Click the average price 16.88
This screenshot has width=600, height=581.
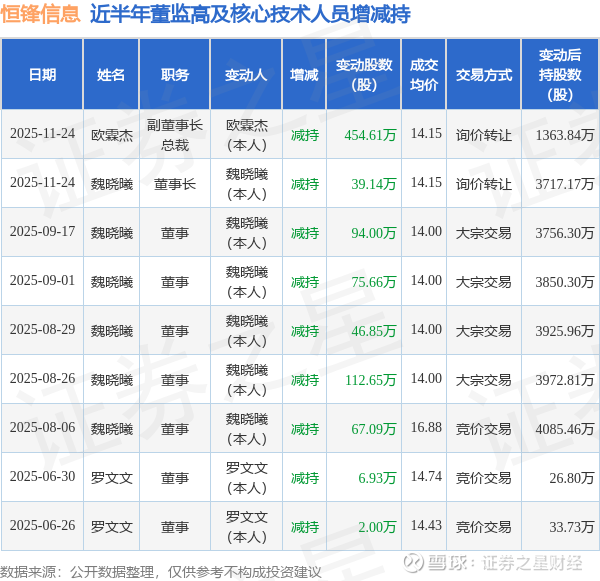(x=426, y=428)
